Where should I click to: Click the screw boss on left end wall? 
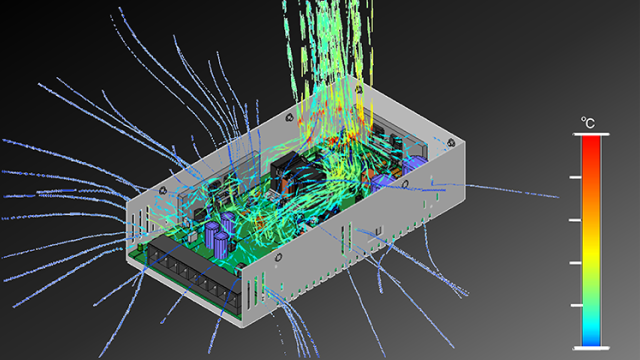(162, 190)
